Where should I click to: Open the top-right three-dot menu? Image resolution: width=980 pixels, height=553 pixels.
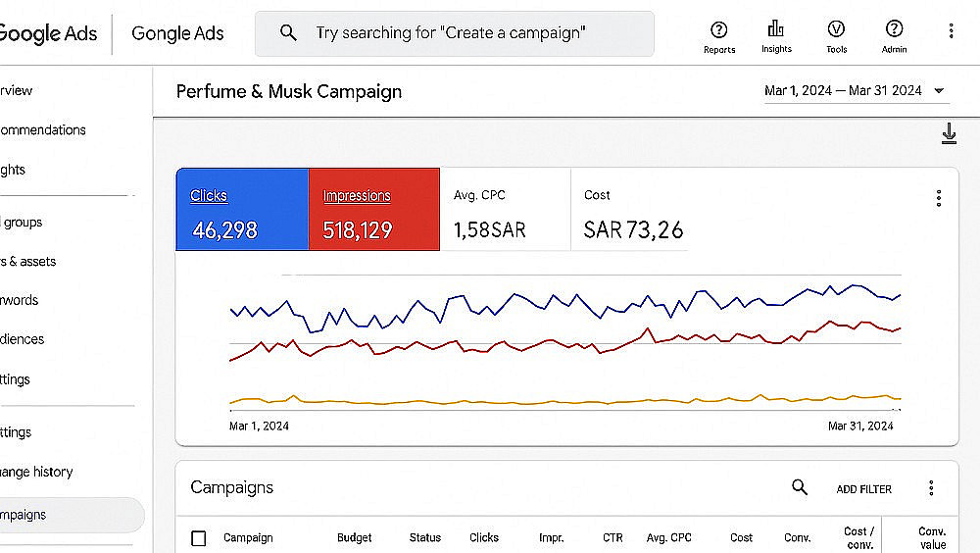pos(951,31)
